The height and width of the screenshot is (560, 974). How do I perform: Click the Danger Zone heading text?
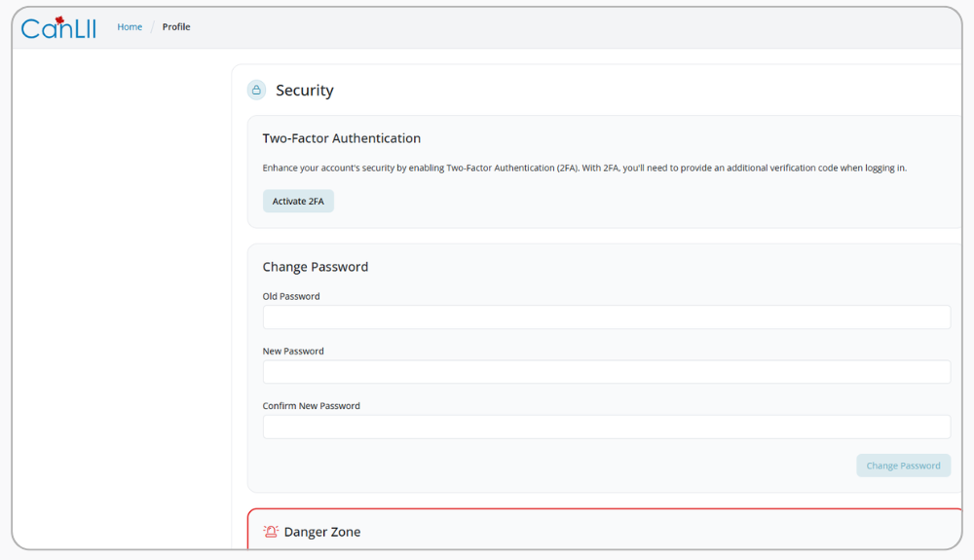coord(321,532)
